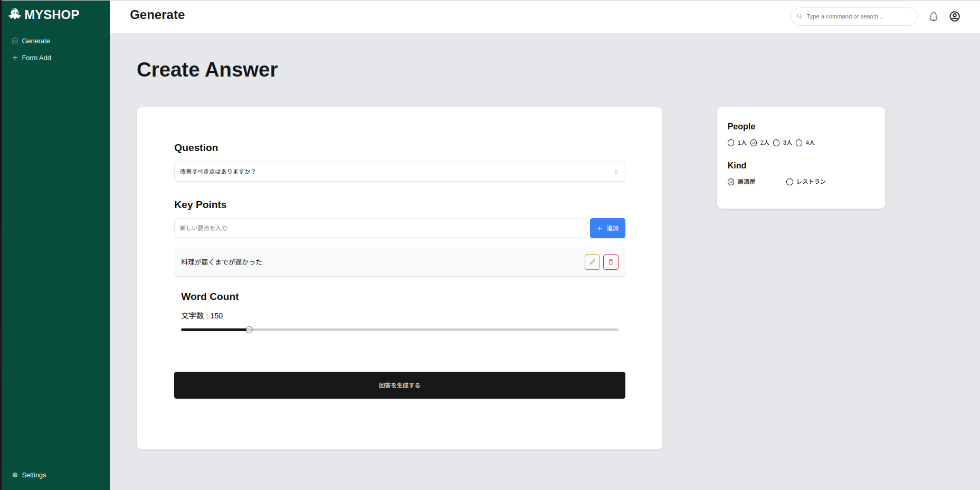Open the Question dropdown
The width and height of the screenshot is (980, 490).
[399, 172]
